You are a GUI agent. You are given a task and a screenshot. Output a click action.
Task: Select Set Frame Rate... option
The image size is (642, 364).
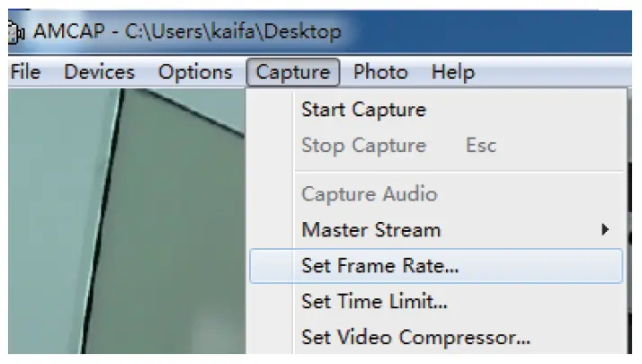tap(379, 266)
